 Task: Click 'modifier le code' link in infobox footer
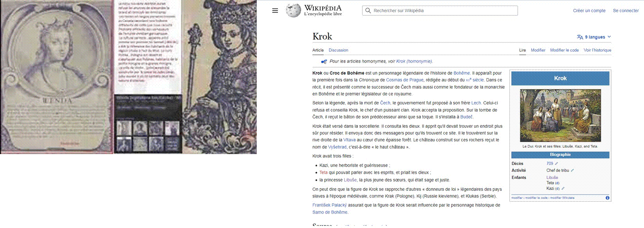point(536,198)
